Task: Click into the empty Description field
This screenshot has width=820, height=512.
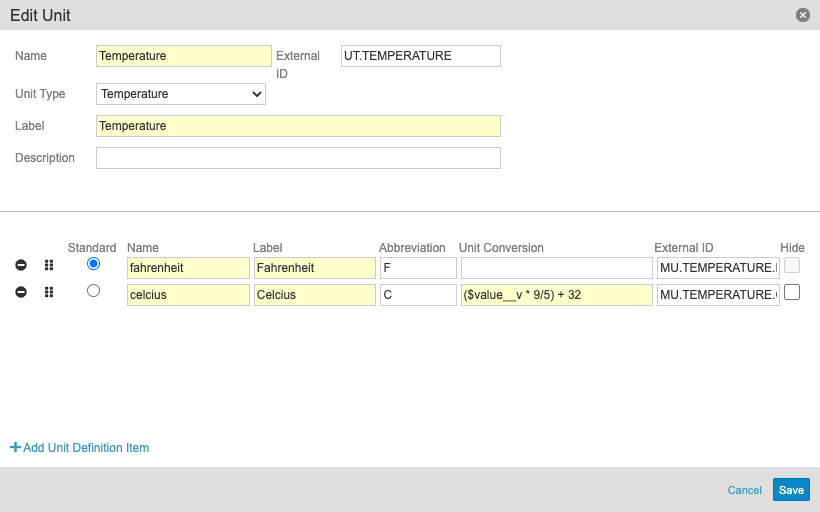Action: [x=298, y=158]
